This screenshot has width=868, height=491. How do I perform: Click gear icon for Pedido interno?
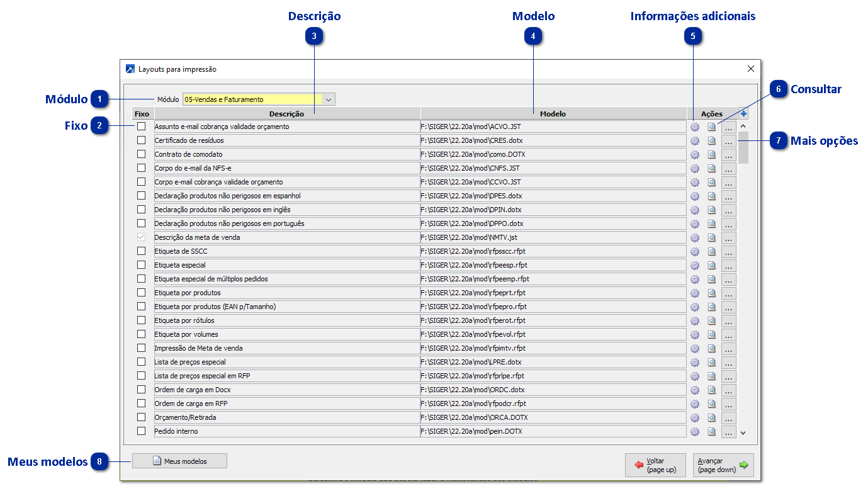click(x=695, y=432)
